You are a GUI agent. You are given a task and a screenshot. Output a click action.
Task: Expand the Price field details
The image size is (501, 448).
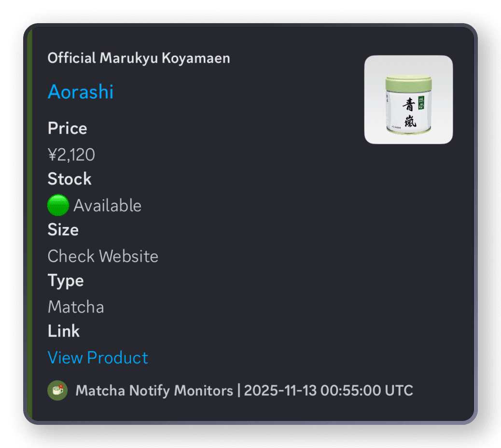(67, 128)
